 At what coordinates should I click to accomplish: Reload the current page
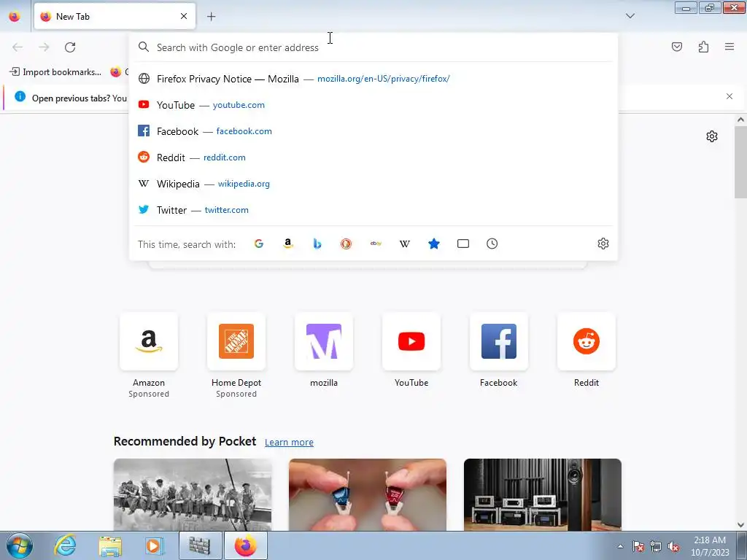(70, 47)
